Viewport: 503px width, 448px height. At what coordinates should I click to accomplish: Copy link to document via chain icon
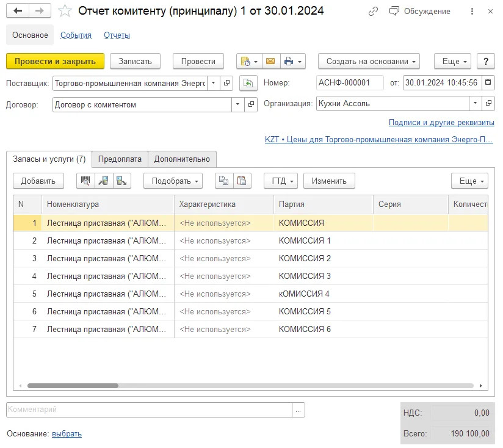[x=373, y=12]
